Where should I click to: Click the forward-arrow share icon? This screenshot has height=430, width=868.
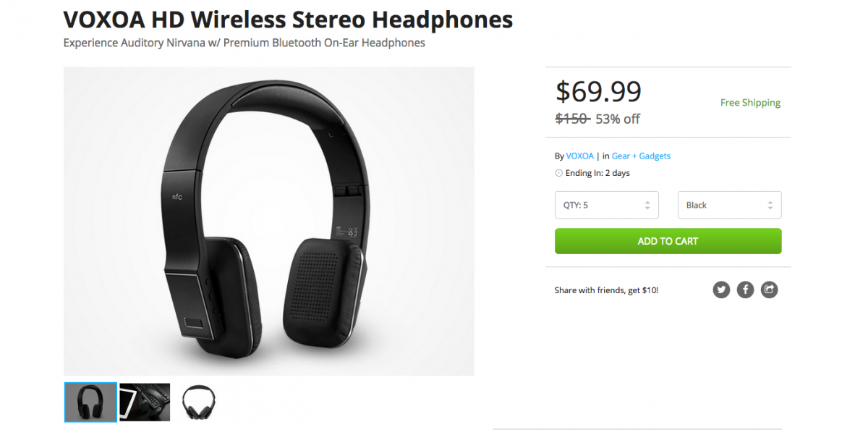(769, 290)
